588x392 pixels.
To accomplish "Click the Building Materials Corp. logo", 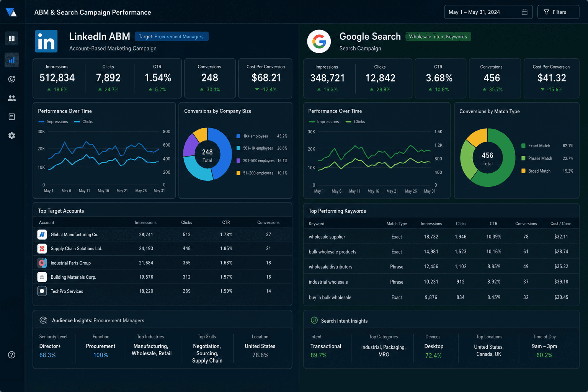I will click(x=42, y=277).
